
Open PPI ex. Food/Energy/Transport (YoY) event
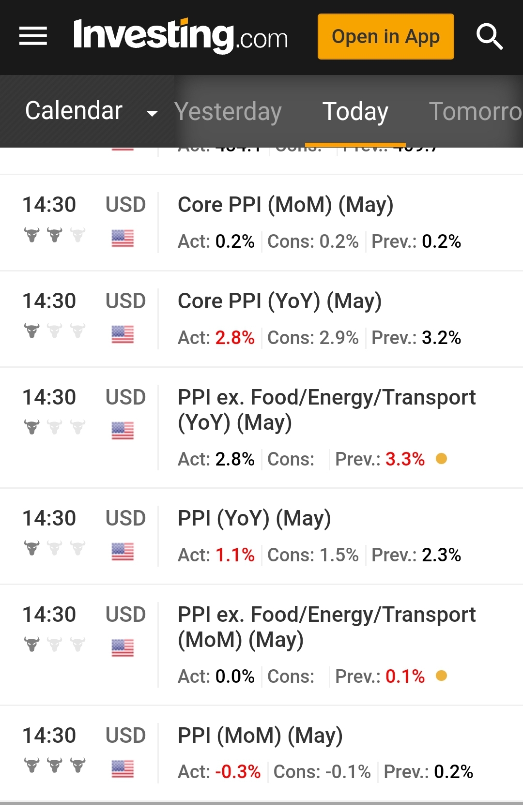pyautogui.click(x=326, y=409)
